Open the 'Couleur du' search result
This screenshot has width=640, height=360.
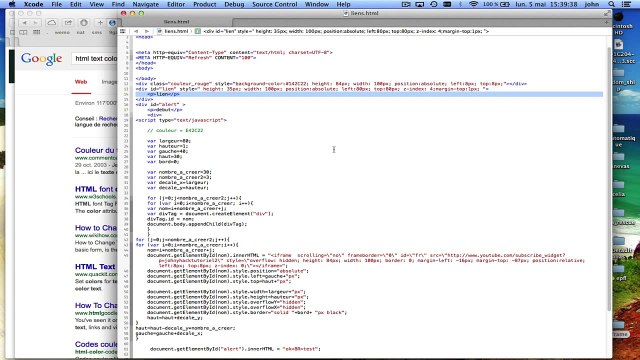point(95,150)
